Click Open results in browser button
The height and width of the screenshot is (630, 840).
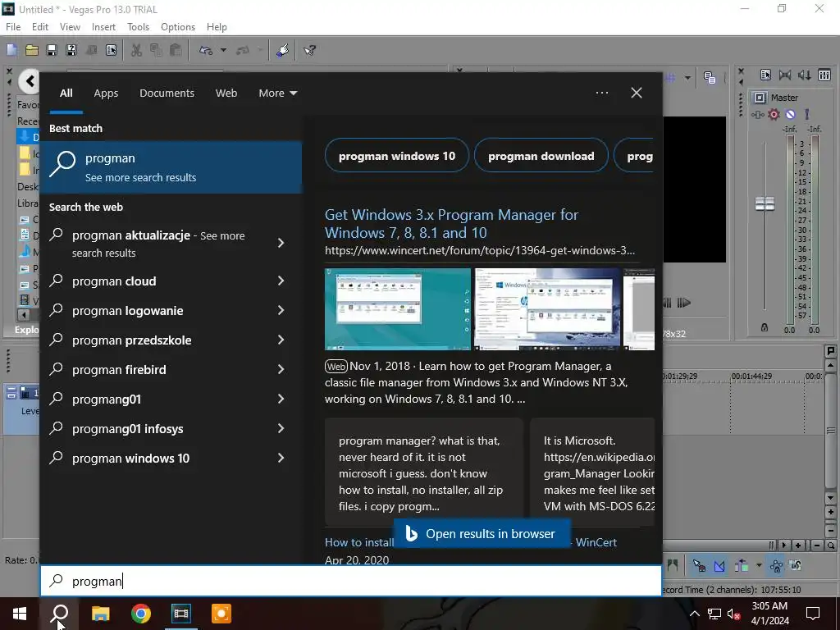pyautogui.click(x=482, y=533)
